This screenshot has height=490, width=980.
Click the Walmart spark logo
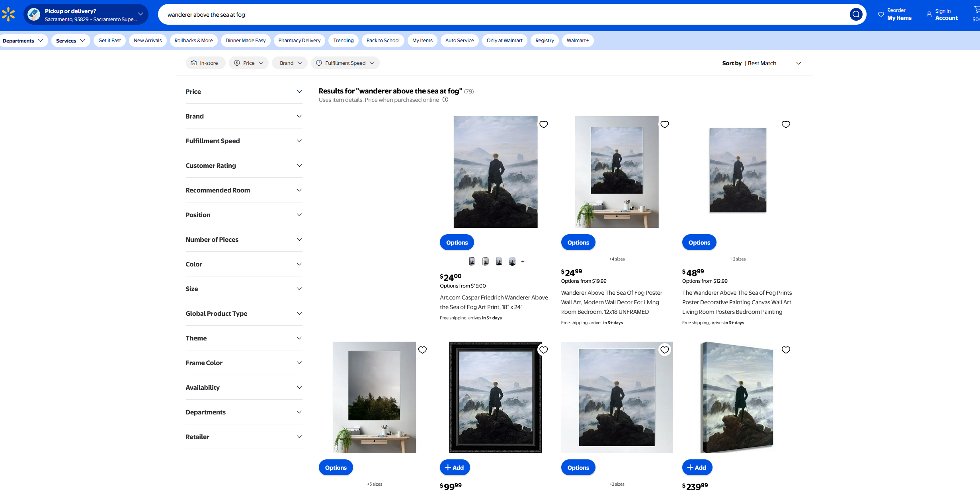[8, 14]
